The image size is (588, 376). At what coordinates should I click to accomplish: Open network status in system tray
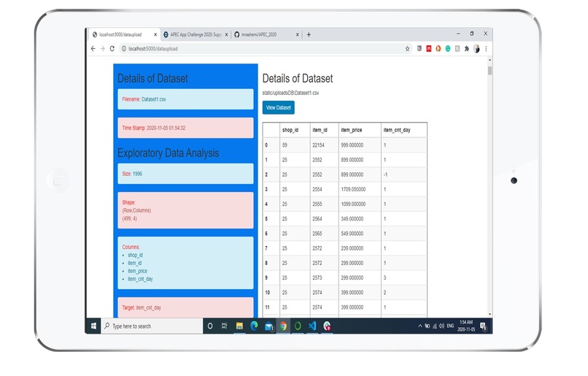tap(435, 326)
